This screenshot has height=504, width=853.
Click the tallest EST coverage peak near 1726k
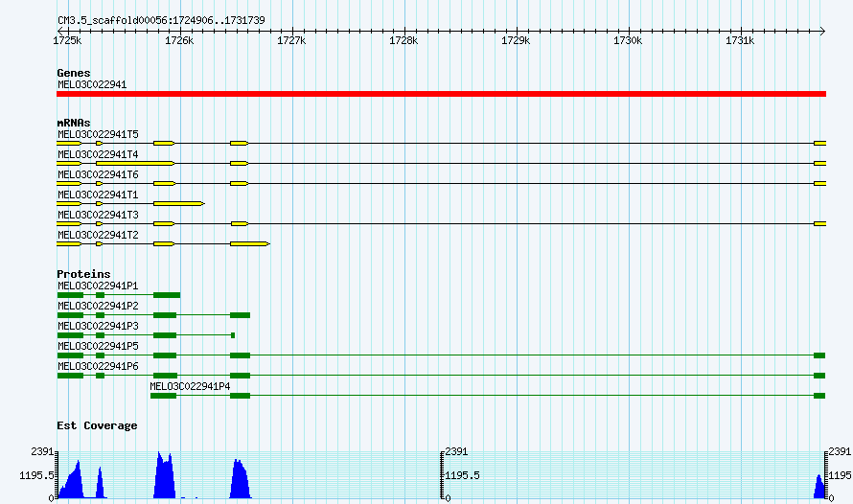[164, 474]
